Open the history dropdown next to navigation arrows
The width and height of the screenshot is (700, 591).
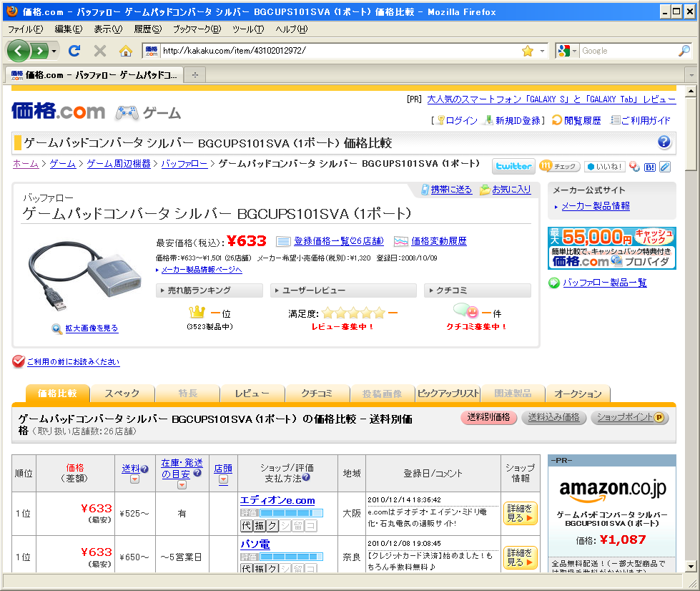tap(54, 51)
